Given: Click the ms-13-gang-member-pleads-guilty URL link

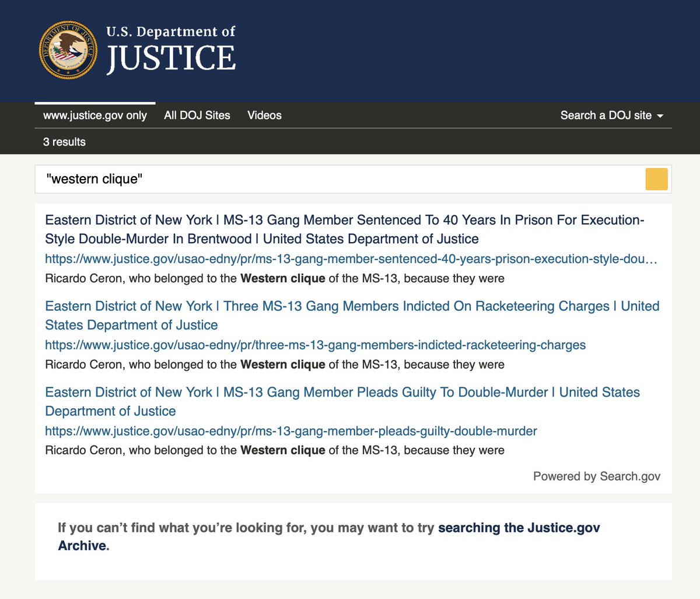Looking at the screenshot, I should coord(290,431).
